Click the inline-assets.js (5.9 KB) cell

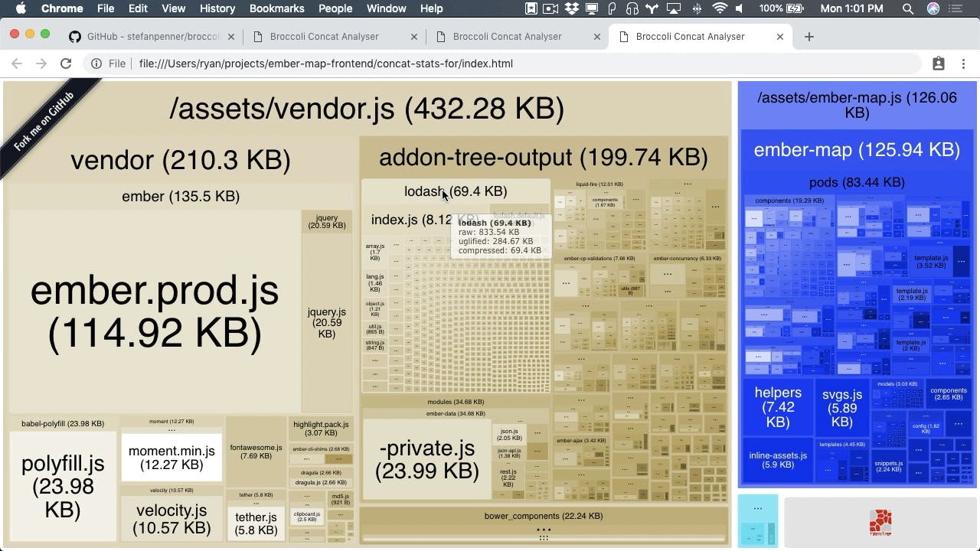(x=778, y=460)
